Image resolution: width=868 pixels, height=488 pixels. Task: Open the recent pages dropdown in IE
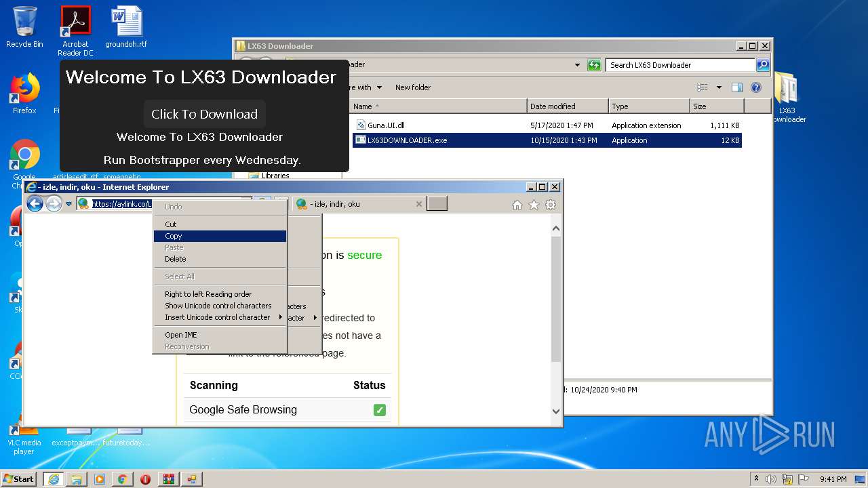coord(68,204)
